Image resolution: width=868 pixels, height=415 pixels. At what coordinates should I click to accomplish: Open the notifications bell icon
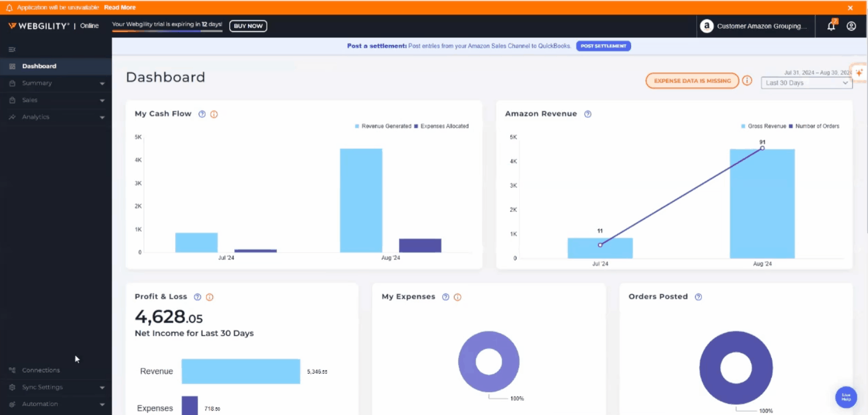[831, 26]
